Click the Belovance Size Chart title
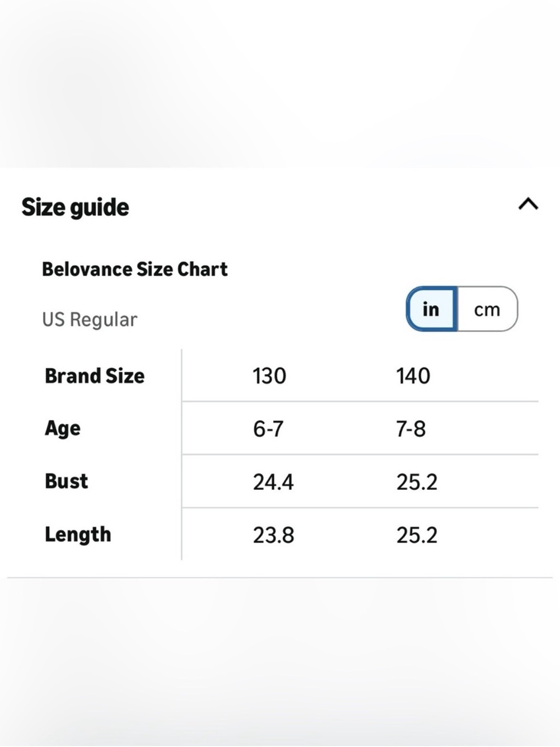The height and width of the screenshot is (747, 560). [x=135, y=269]
